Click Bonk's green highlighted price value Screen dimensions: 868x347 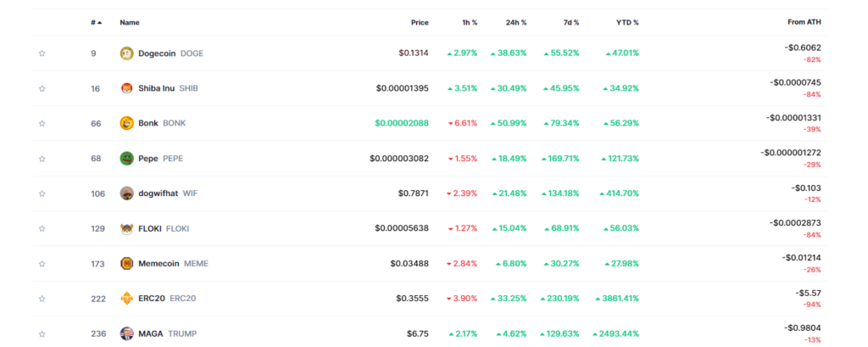pos(400,123)
